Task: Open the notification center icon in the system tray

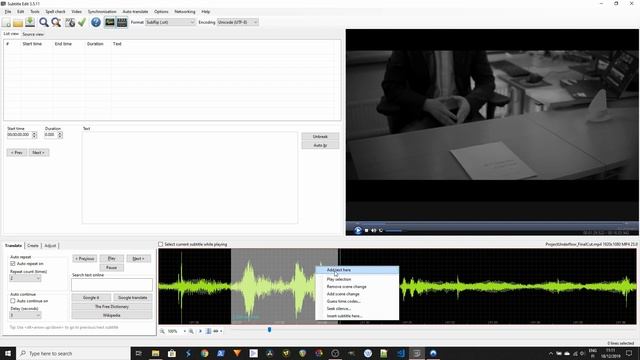Action: click(x=629, y=353)
